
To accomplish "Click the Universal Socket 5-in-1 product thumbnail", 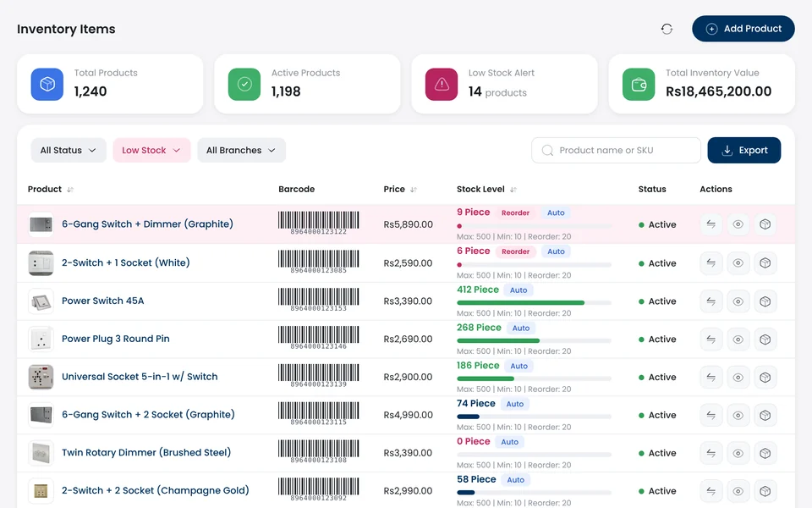I will click(x=41, y=377).
